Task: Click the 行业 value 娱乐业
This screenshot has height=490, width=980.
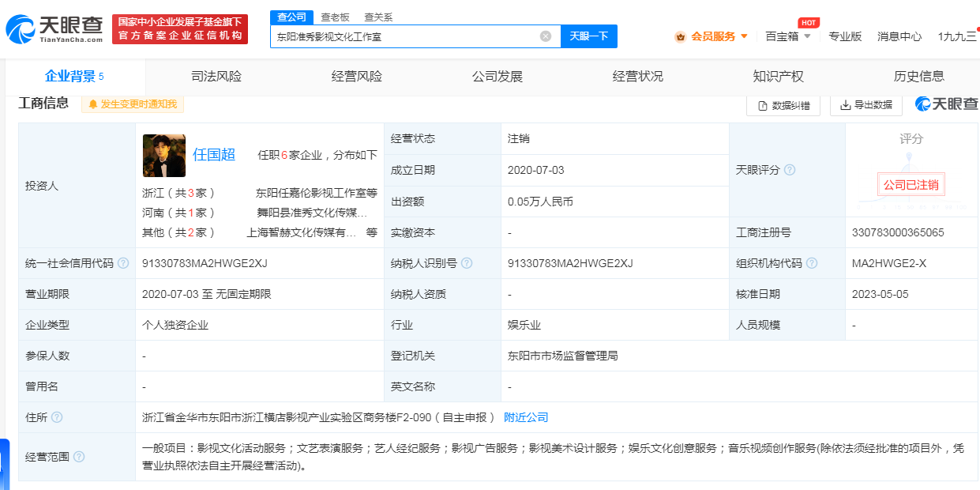Action: pos(524,325)
